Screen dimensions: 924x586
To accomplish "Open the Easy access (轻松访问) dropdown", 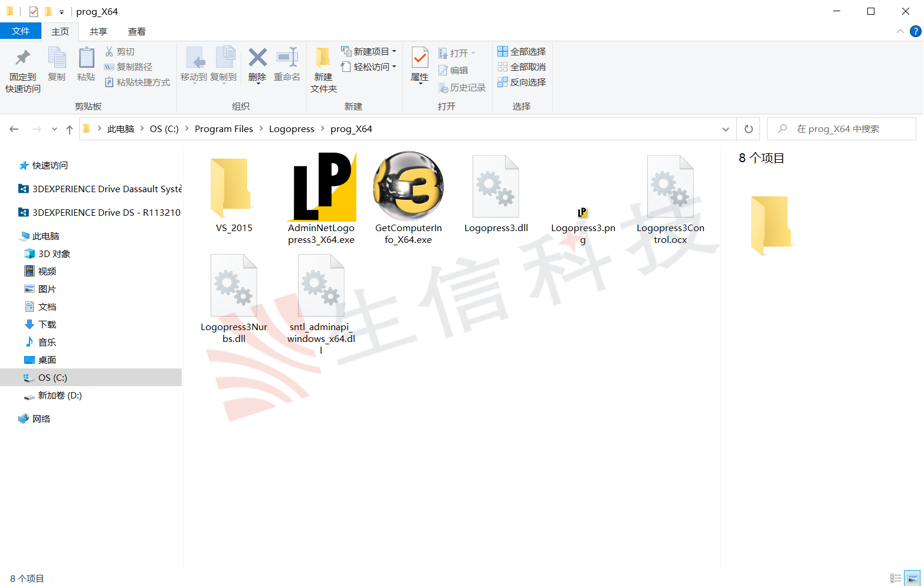I will pos(369,67).
